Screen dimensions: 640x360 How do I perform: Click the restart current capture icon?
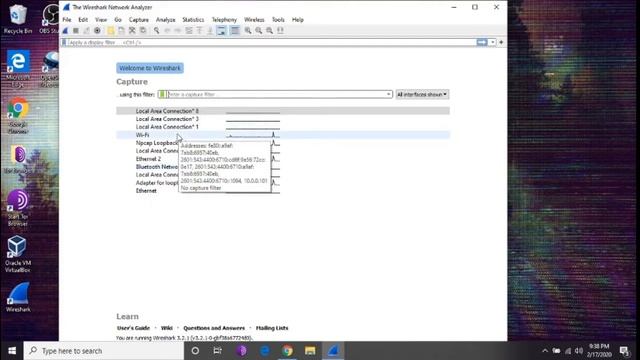point(86,31)
